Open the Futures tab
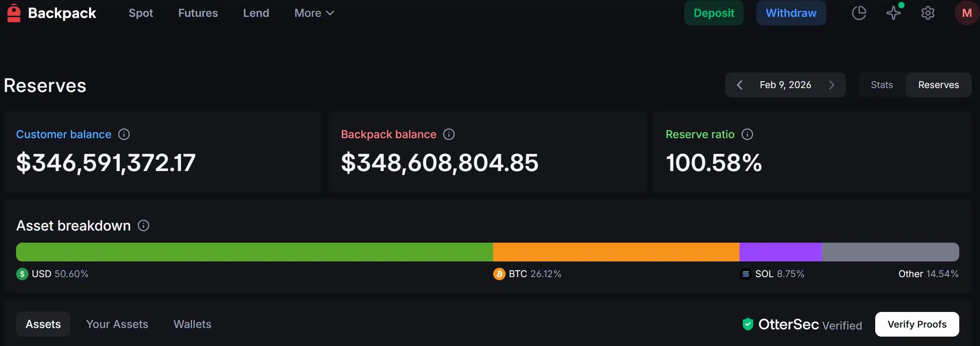 tap(197, 13)
